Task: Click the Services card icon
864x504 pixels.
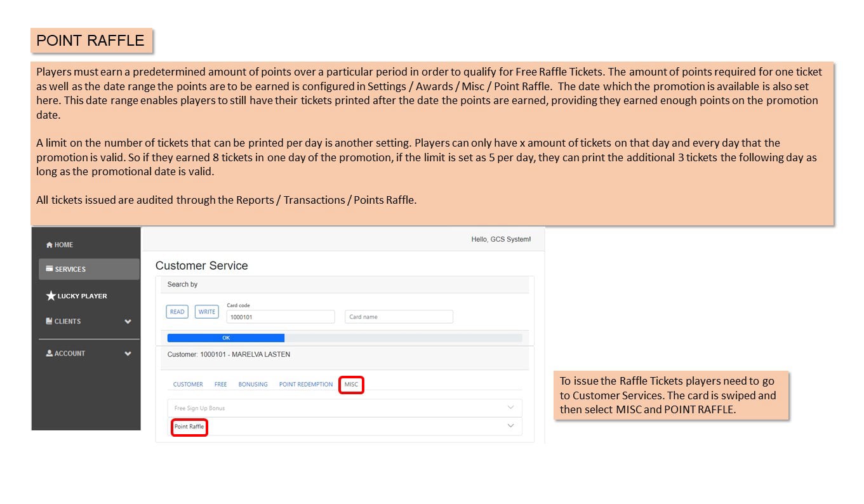Action: 50,269
